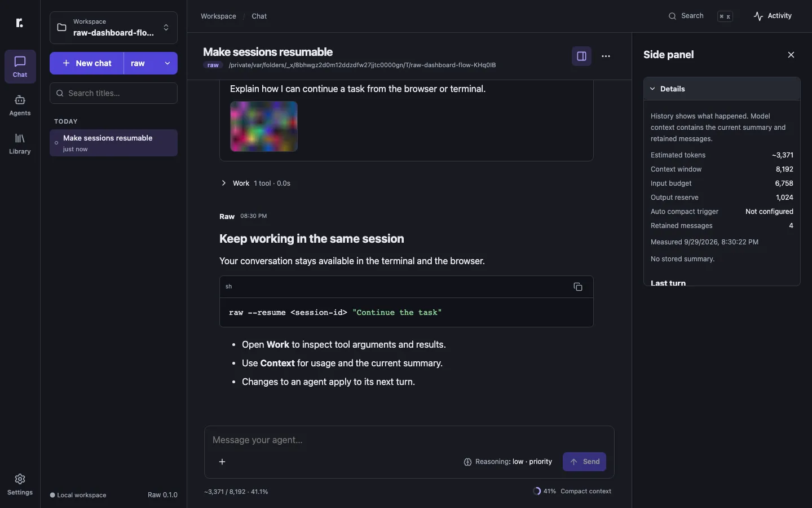Click the Auto compact trigger Not configured value

[769, 212]
